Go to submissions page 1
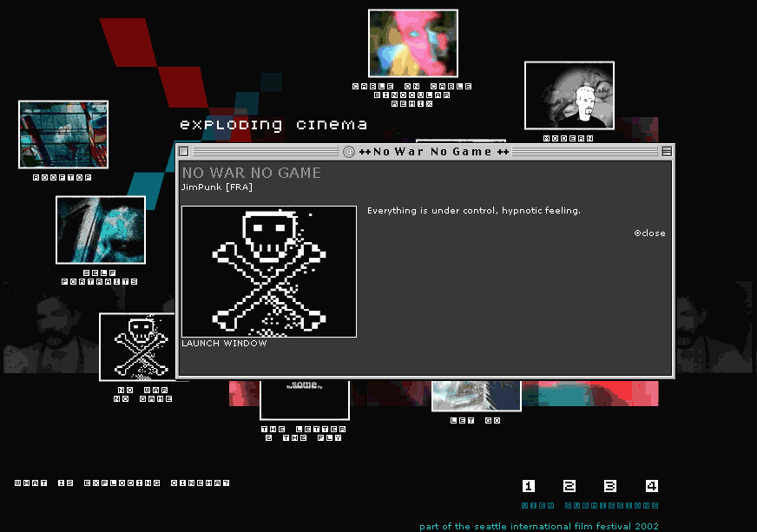This screenshot has height=532, width=757. [x=529, y=486]
